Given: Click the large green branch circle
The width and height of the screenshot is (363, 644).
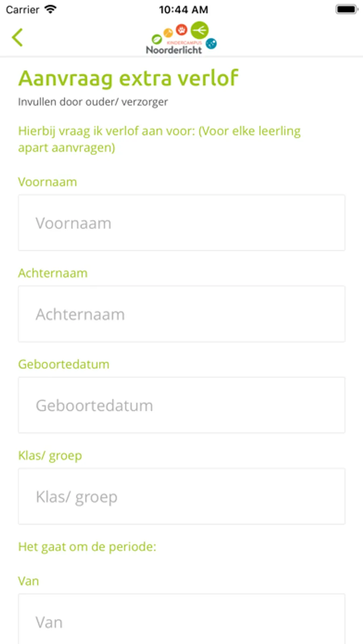Looking at the screenshot, I should (200, 30).
